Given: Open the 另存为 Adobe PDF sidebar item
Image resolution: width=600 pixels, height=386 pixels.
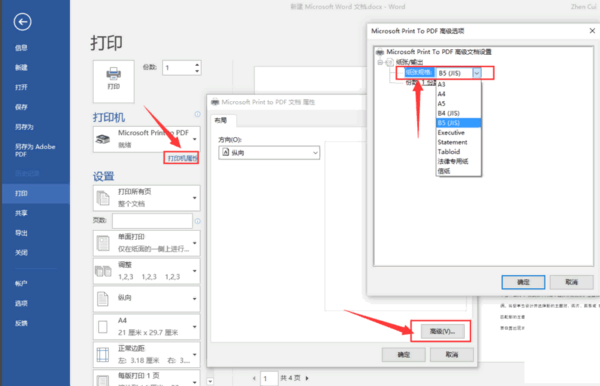Looking at the screenshot, I should click(35, 150).
